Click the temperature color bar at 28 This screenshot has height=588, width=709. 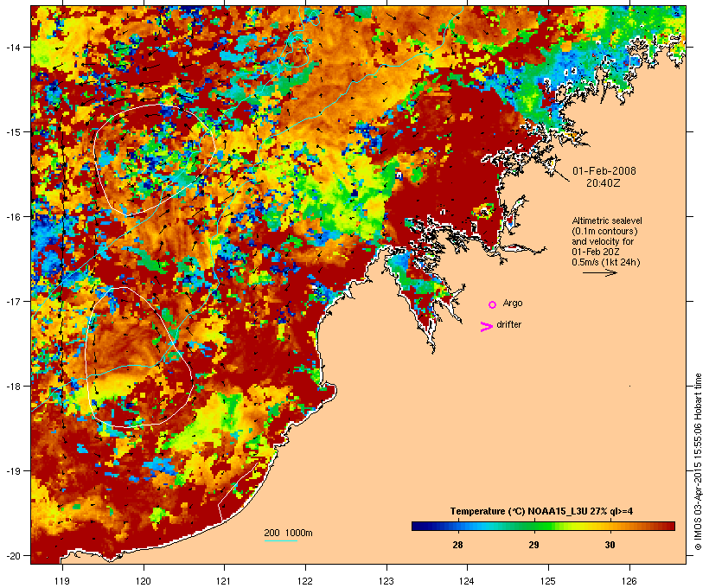tap(457, 526)
